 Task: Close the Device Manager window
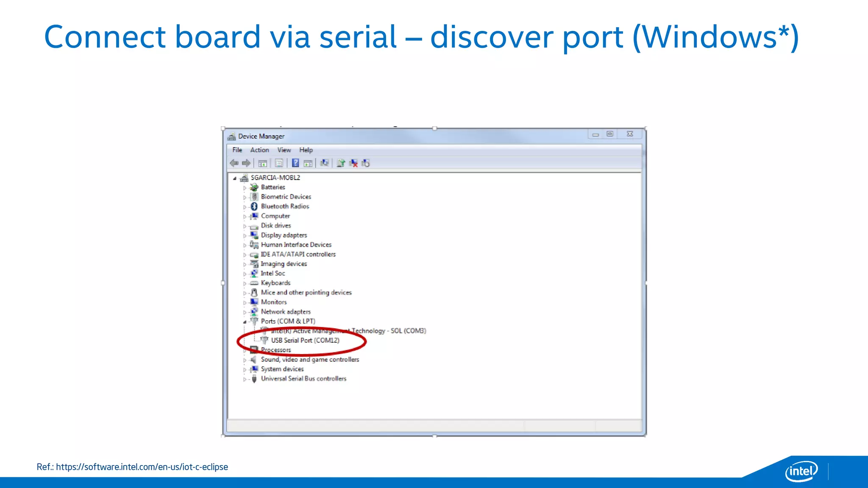tap(630, 134)
